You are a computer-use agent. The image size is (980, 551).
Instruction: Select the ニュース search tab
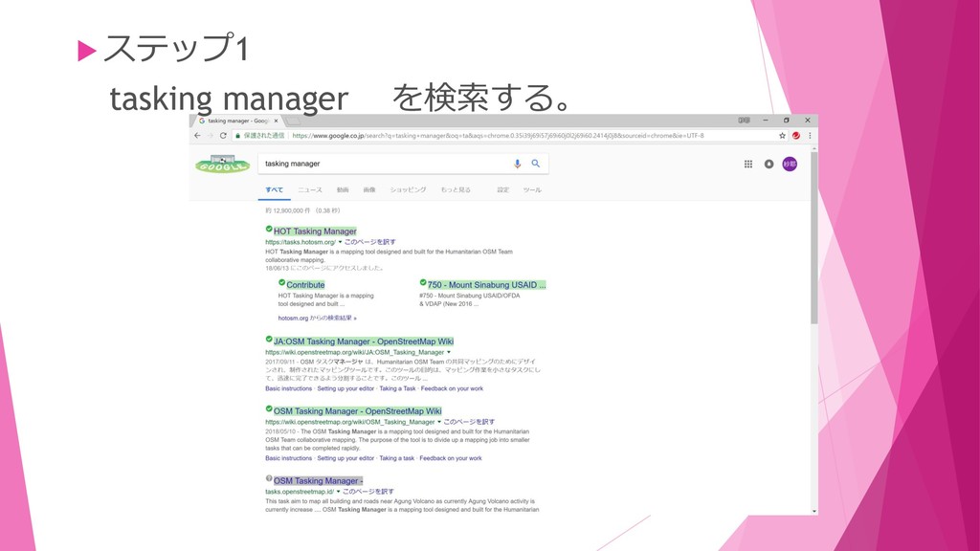coord(310,190)
